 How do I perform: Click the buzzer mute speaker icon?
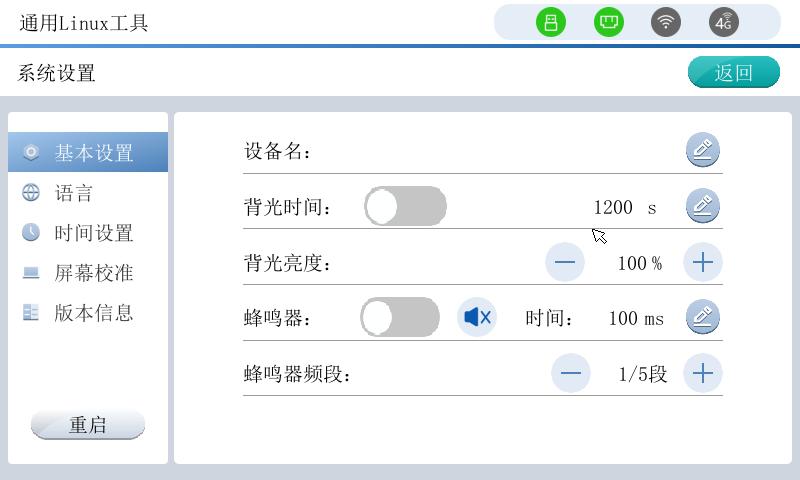point(477,318)
